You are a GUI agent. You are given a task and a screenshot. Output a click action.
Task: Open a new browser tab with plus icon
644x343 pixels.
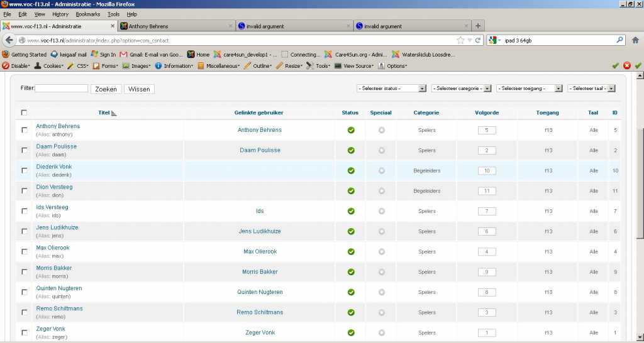478,26
